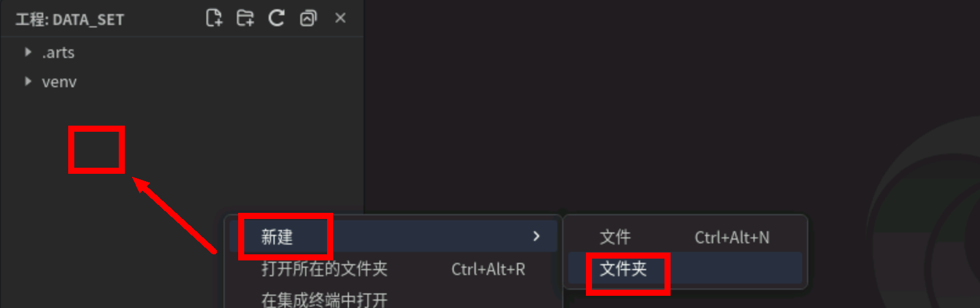Click the new file icon in project header
980x308 pixels.
(x=214, y=18)
